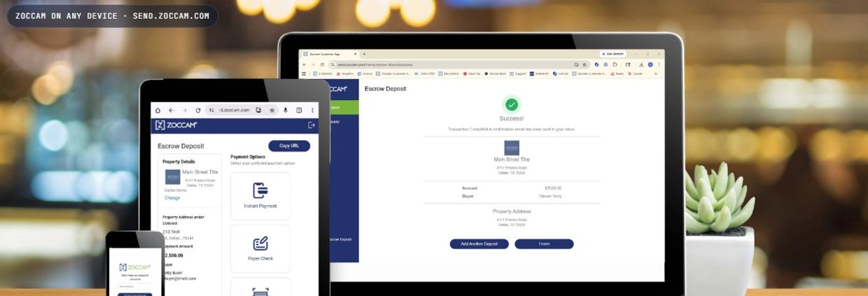Select Instant Payment option card

(260, 196)
